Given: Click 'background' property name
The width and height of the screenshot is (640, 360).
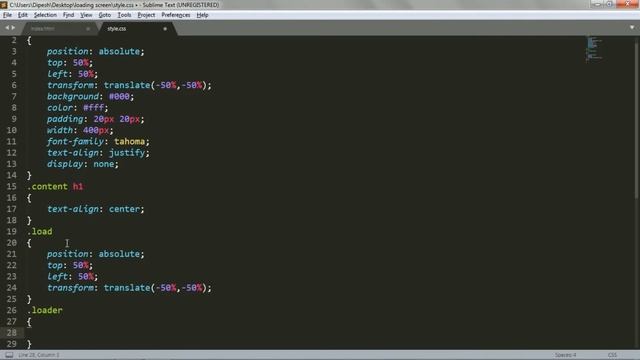Looking at the screenshot, I should click(73, 97).
